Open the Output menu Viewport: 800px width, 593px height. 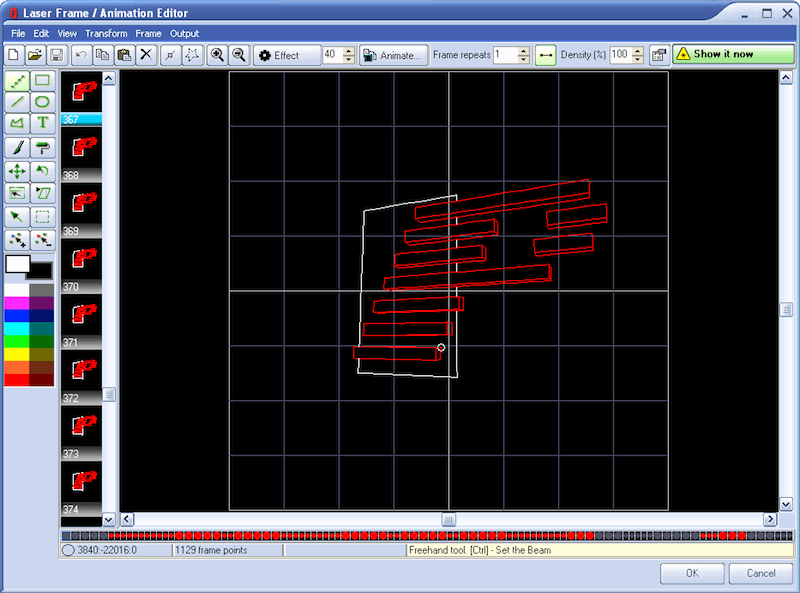[184, 33]
